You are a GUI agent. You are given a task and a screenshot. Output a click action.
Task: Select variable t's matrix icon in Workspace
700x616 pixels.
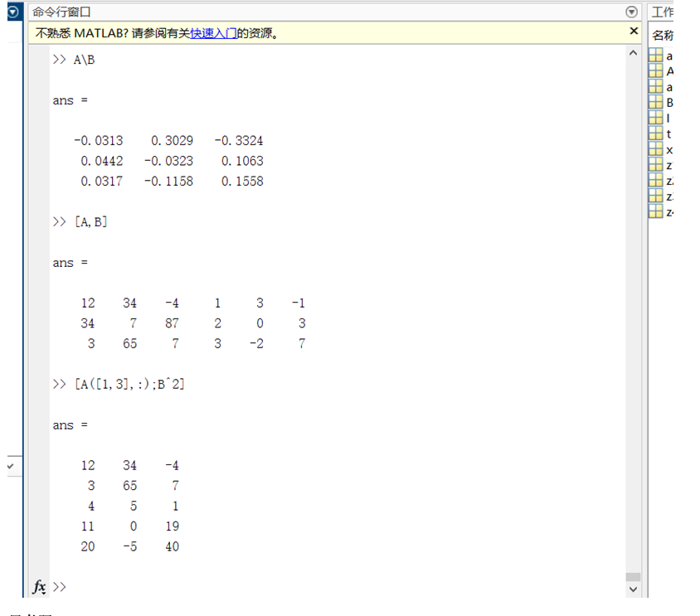[654, 133]
